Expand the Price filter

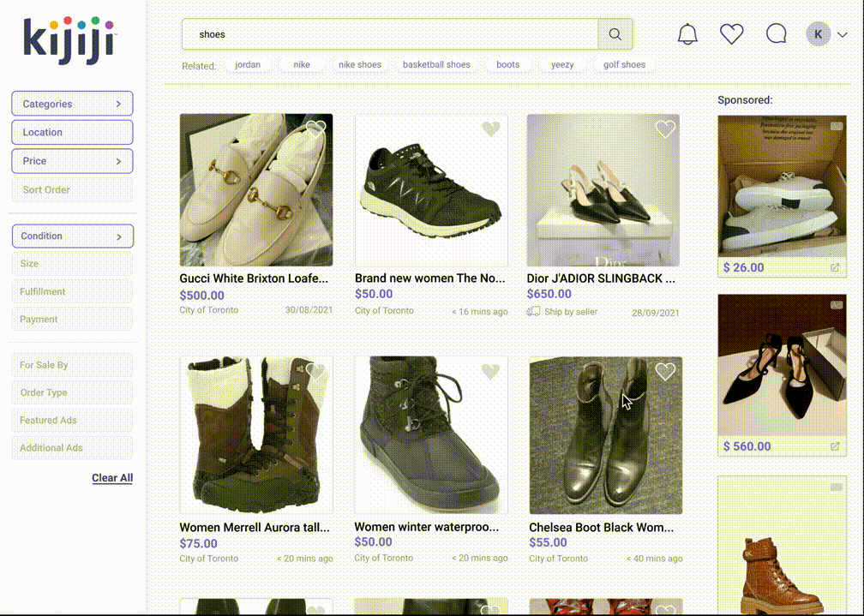click(72, 161)
